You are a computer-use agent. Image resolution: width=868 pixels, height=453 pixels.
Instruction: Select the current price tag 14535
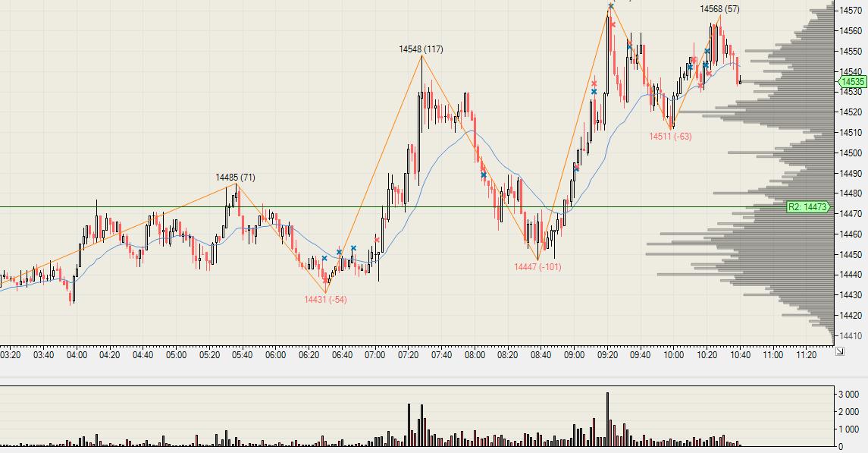pyautogui.click(x=852, y=81)
